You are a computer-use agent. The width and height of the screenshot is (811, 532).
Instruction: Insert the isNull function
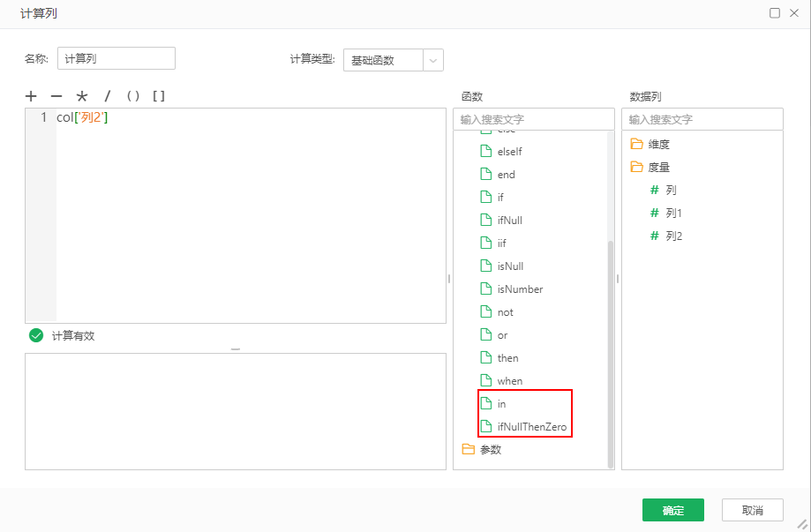507,266
